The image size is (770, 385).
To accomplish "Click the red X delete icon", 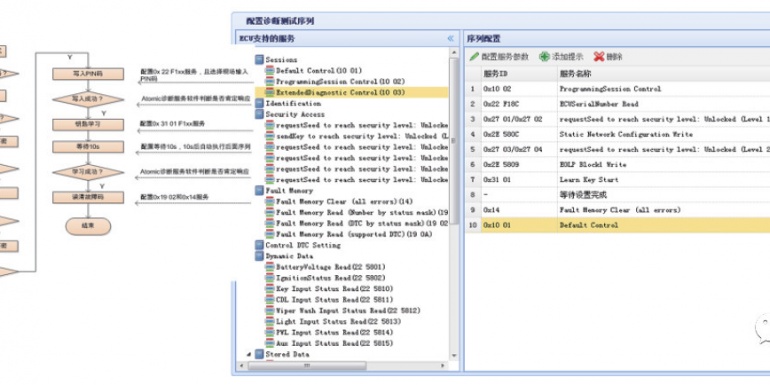I will pos(599,56).
